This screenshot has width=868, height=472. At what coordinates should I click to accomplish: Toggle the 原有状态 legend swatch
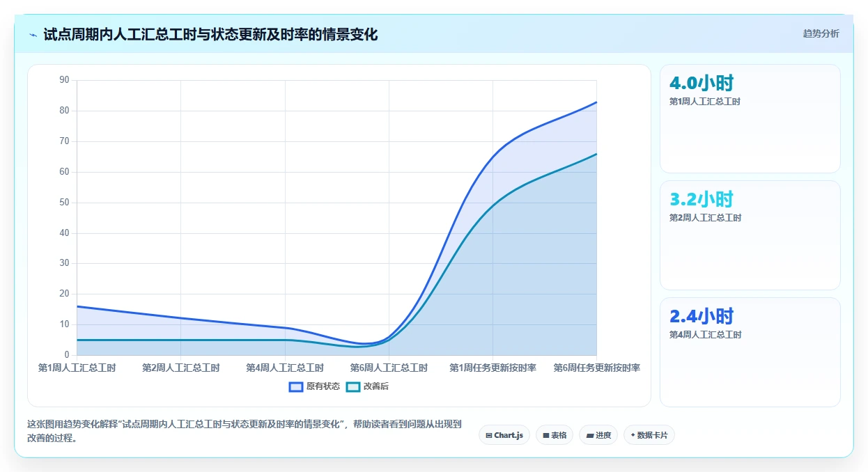point(296,386)
